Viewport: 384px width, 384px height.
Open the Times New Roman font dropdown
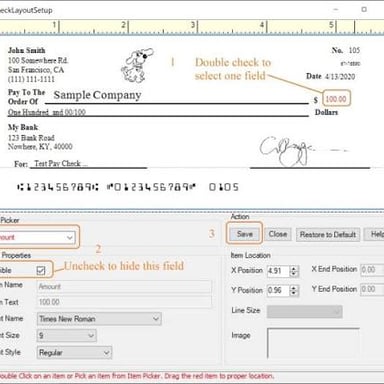click(x=99, y=319)
